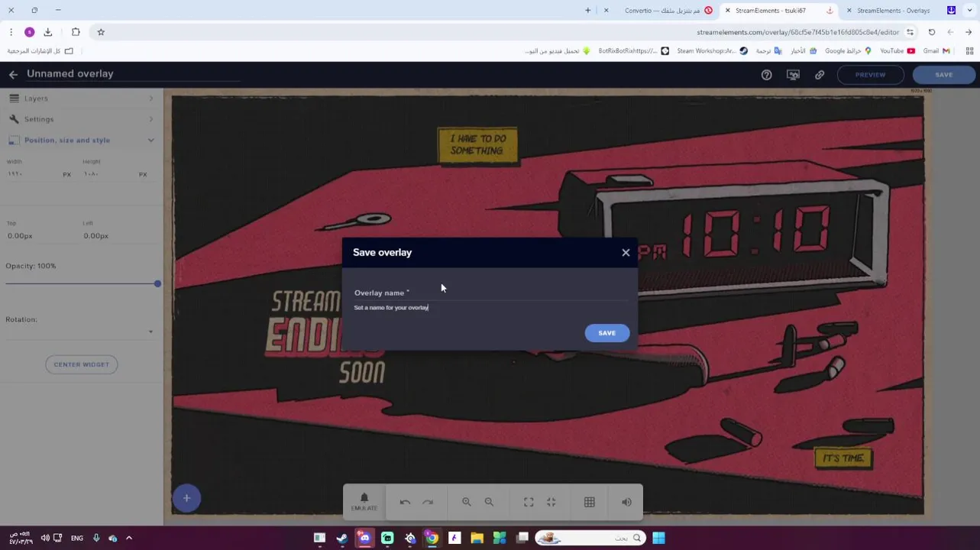980x550 pixels.
Task: Show hidden system tray icons
Action: click(x=128, y=538)
